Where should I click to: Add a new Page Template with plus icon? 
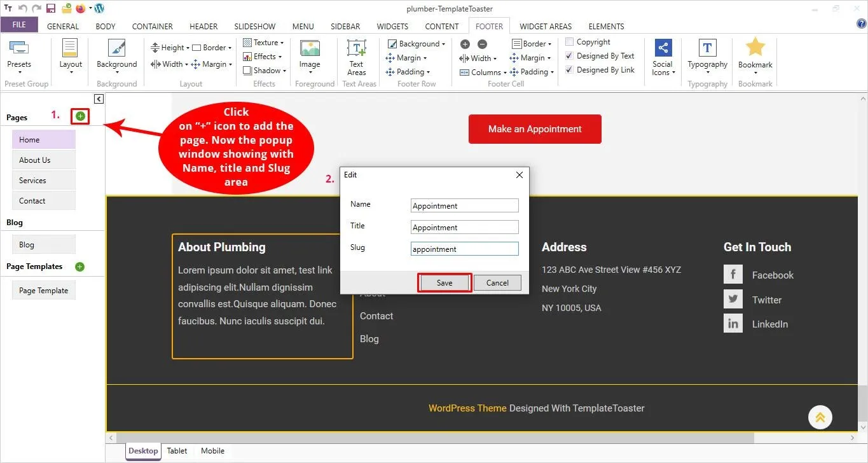tap(79, 266)
